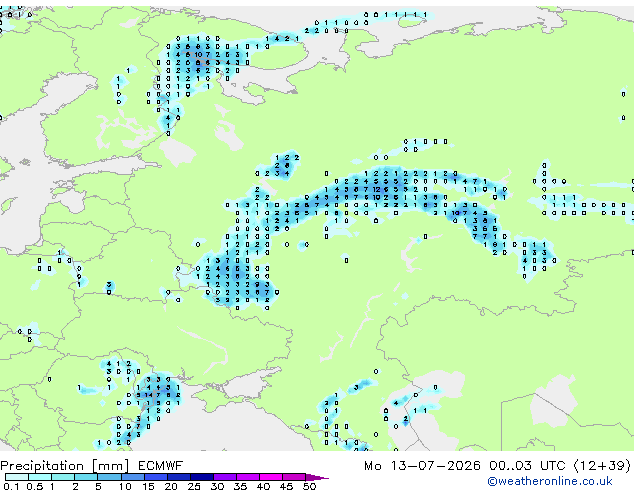Screen dimensions: 634x490
Task: Click the '14' precipitation value near Black Sea
Action: point(148,395)
